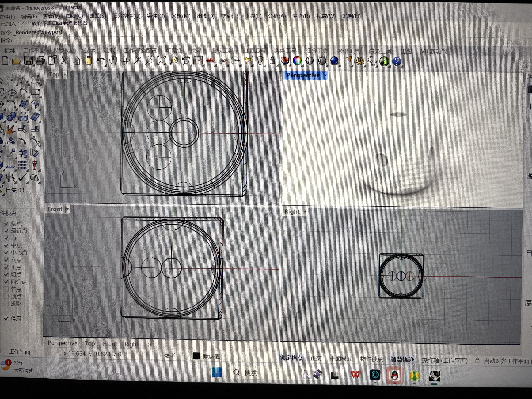
Task: Select the Polyline tool in left toolbar
Action: (24, 80)
